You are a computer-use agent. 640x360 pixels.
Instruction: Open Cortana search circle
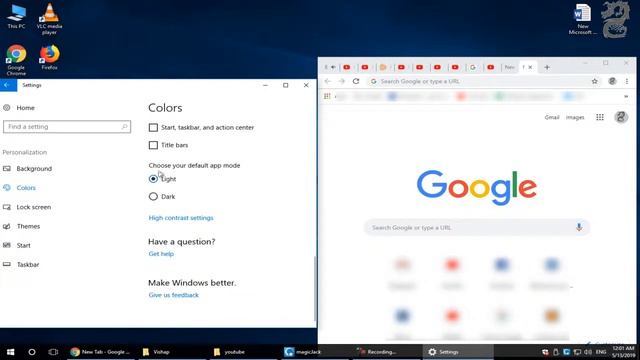tap(32, 352)
